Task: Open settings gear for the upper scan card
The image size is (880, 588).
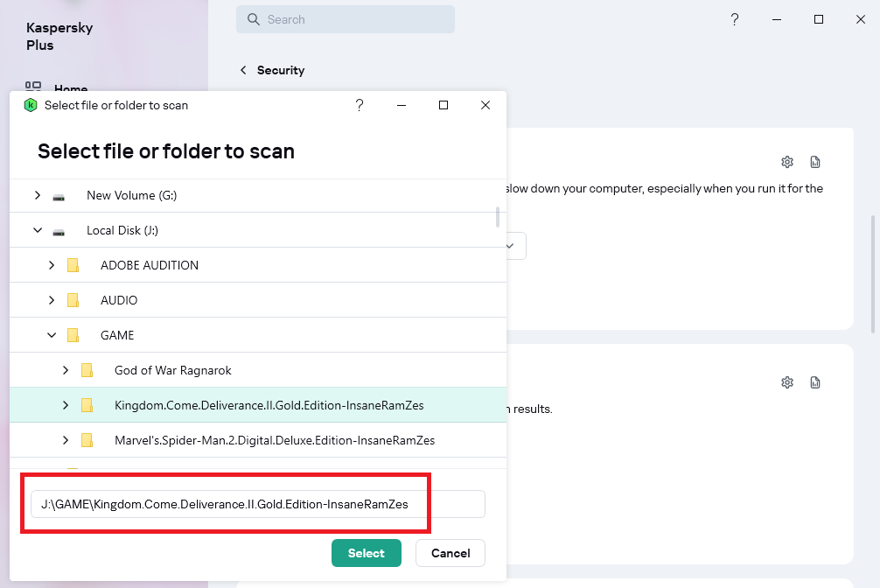Action: [787, 162]
